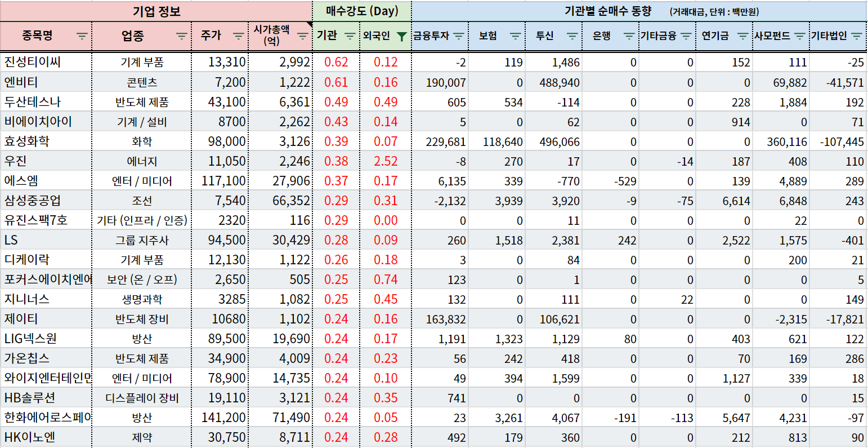Click the 360,116 사모펀드 value cell
The height and width of the screenshot is (448, 868).
[x=781, y=141]
